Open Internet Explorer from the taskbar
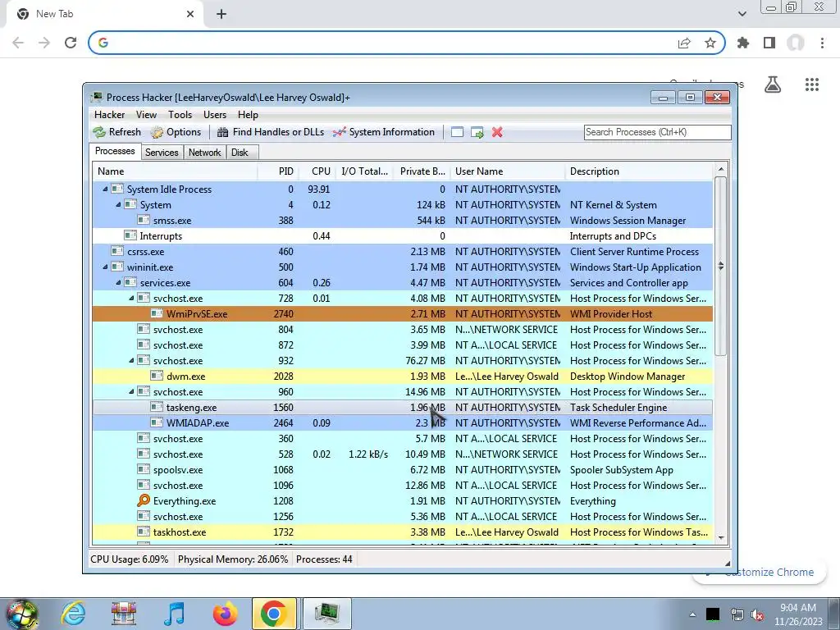840x630 pixels. [x=73, y=614]
